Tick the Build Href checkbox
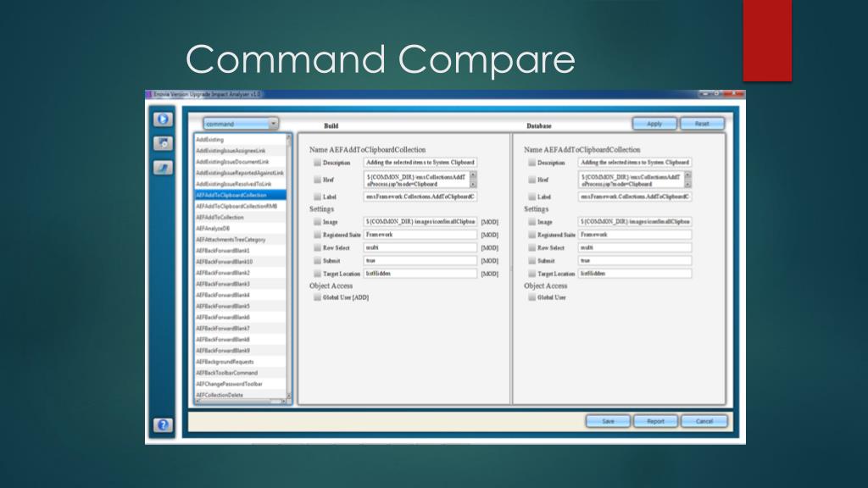Image resolution: width=868 pixels, height=488 pixels. [317, 180]
